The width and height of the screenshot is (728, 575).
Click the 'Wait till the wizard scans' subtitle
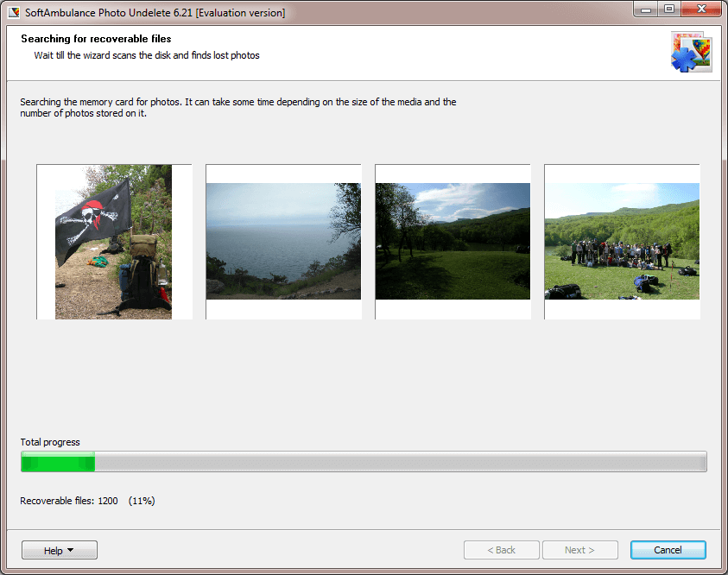(x=147, y=55)
